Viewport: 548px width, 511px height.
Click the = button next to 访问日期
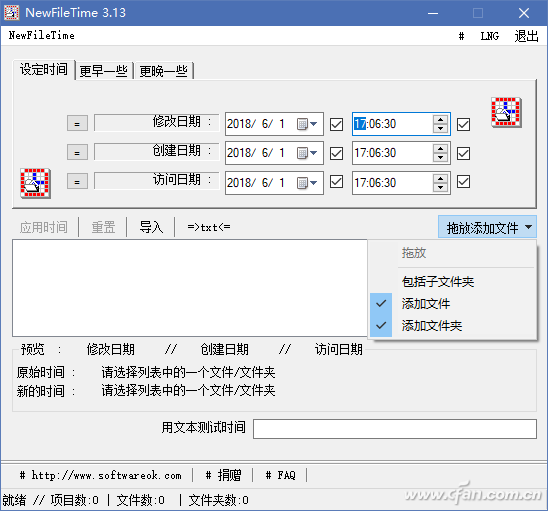pyautogui.click(x=77, y=182)
